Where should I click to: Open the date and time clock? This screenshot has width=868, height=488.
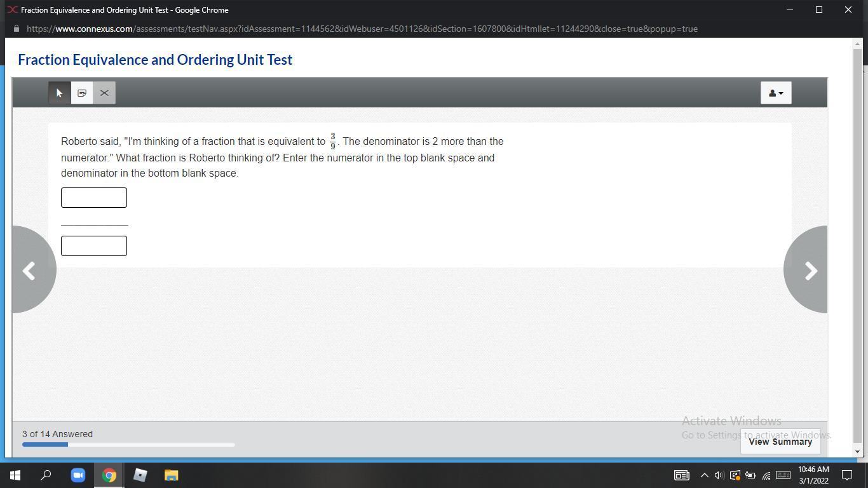point(813,475)
